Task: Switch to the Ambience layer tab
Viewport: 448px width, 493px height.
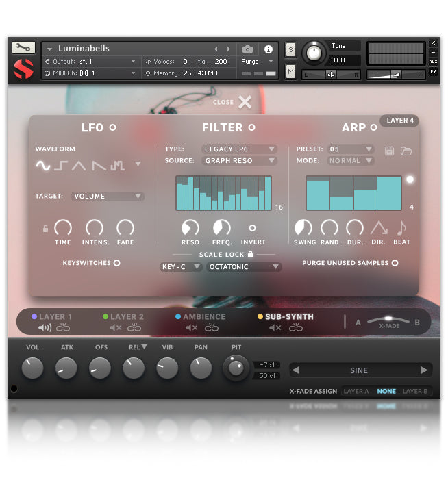Action: (204, 317)
